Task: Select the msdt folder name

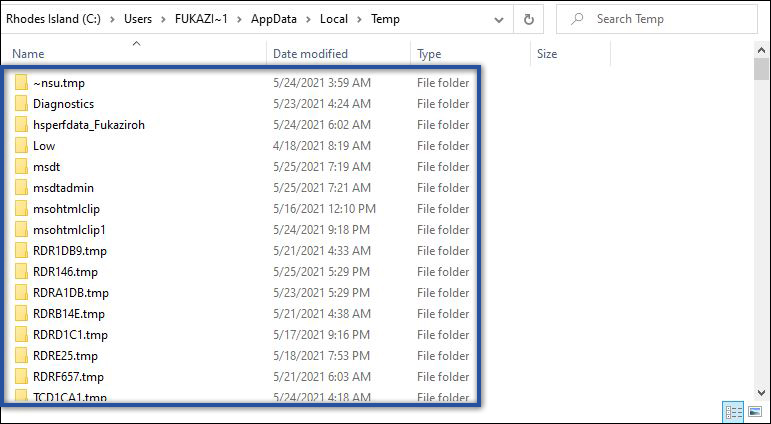Action: (47, 167)
